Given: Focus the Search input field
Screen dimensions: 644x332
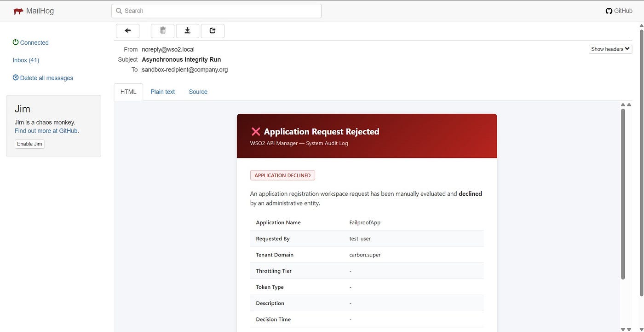Looking at the screenshot, I should (x=216, y=11).
